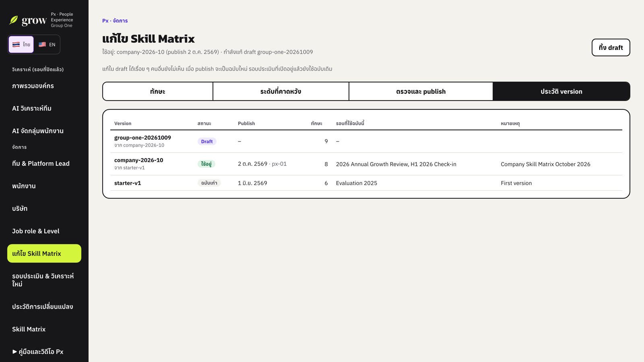Click the 'First version' note
The width and height of the screenshot is (644, 362).
[x=516, y=183]
